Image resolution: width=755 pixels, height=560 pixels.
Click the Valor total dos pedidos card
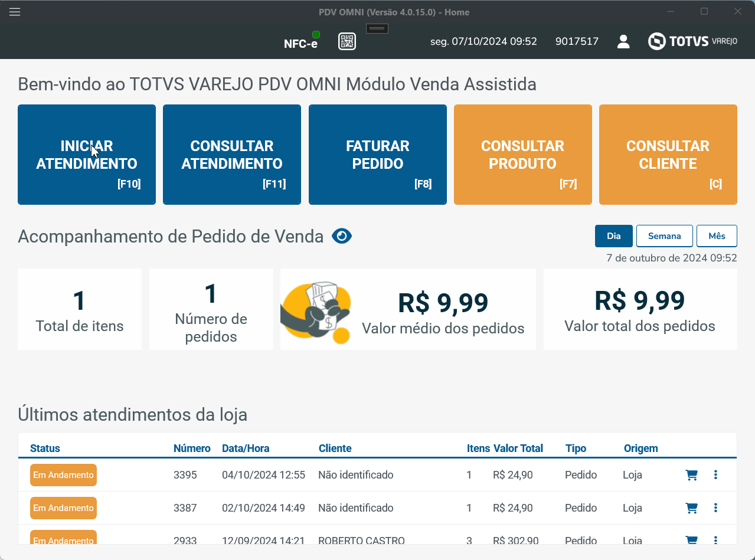(x=640, y=309)
